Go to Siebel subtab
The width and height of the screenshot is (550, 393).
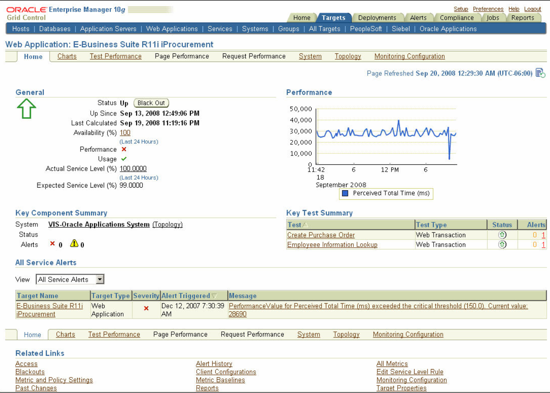(401, 29)
